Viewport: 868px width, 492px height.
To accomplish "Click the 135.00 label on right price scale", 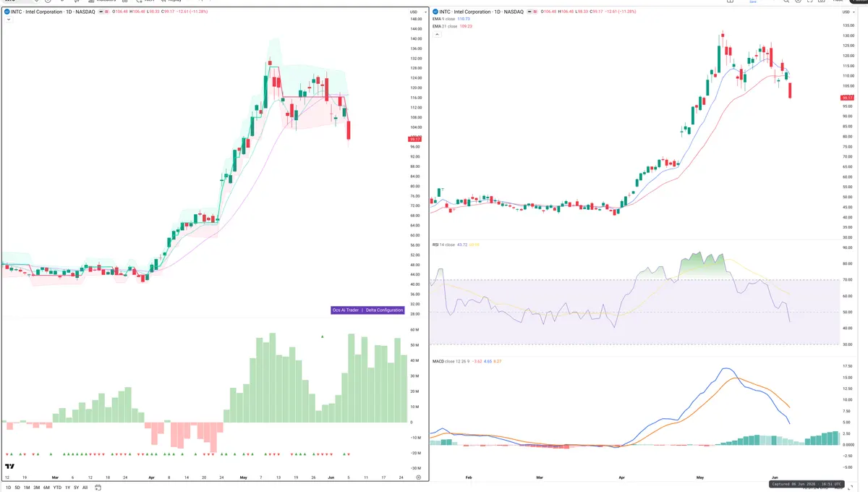I will click(848, 26).
